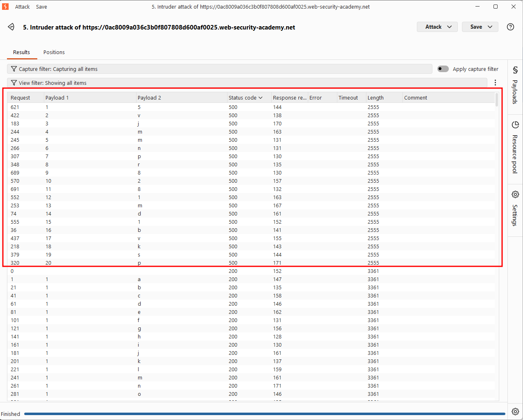Select request 0 baseline row

pyautogui.click(x=251, y=271)
